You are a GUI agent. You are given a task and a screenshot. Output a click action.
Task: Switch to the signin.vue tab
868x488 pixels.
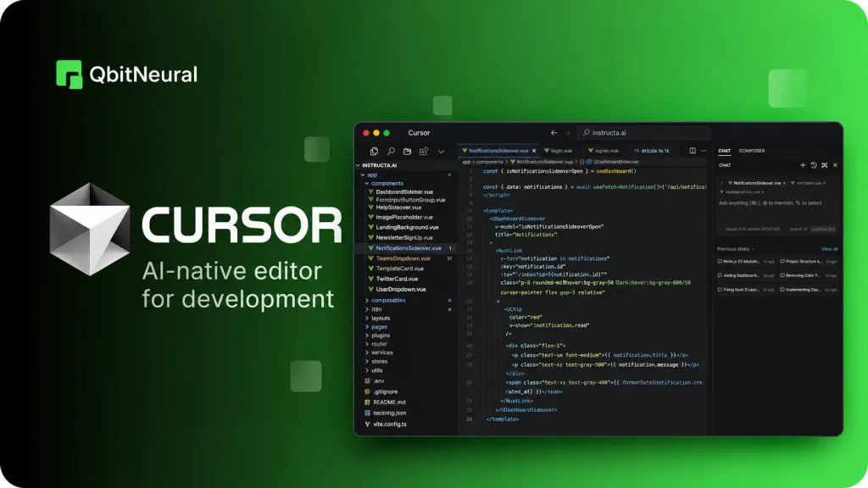(x=604, y=151)
